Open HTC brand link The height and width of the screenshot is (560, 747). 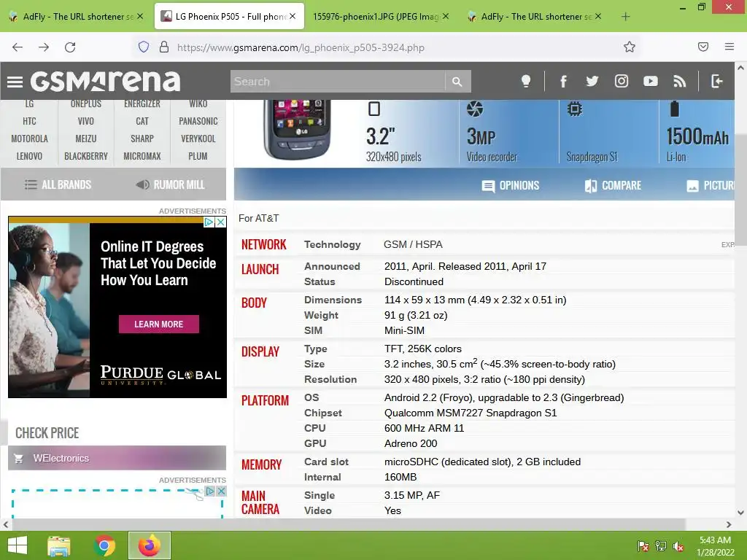click(29, 121)
